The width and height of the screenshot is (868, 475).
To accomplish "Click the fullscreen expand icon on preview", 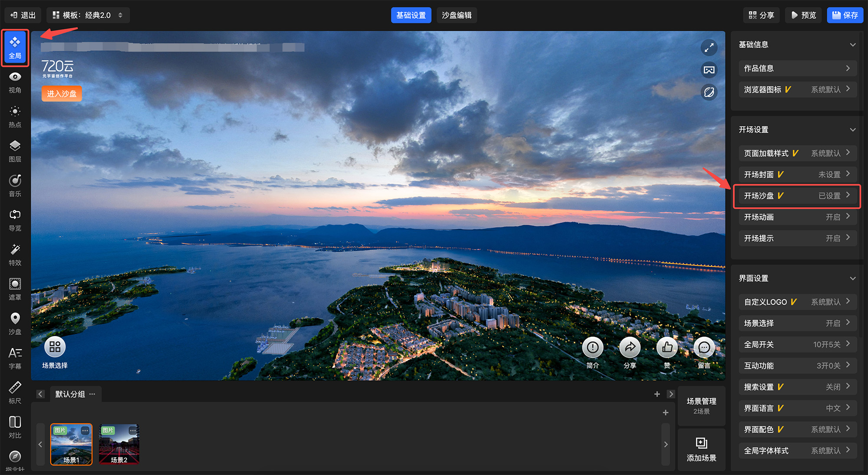I will tap(709, 48).
